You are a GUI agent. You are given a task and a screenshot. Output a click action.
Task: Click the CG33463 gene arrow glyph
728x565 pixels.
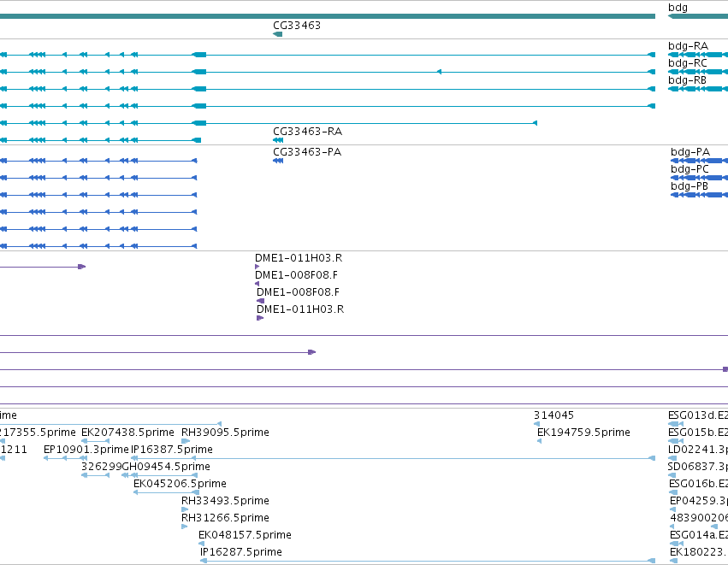click(x=278, y=34)
